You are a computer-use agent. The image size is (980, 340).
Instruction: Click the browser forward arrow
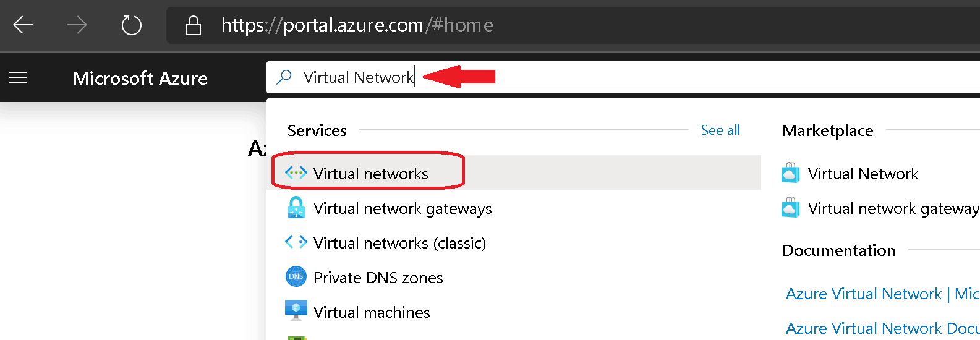point(77,25)
